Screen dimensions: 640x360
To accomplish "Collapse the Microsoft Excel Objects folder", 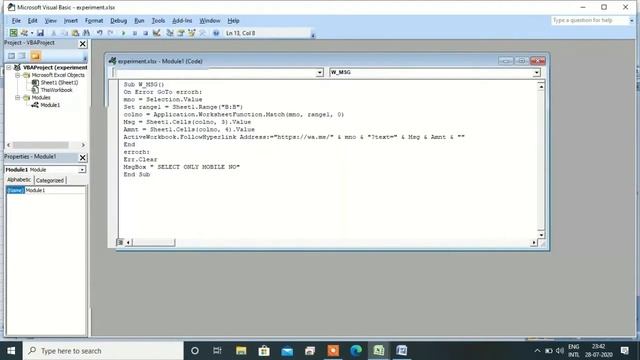I will [18, 75].
